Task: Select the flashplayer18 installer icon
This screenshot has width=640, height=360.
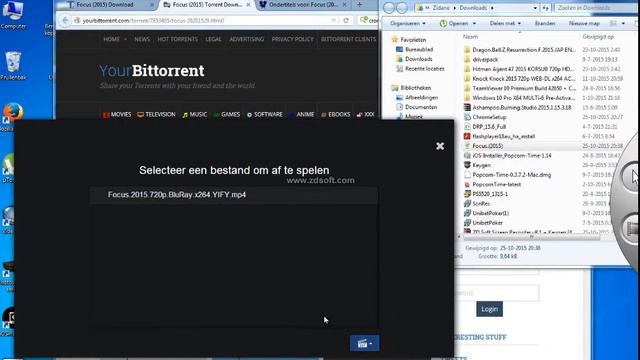Action: tap(467, 136)
